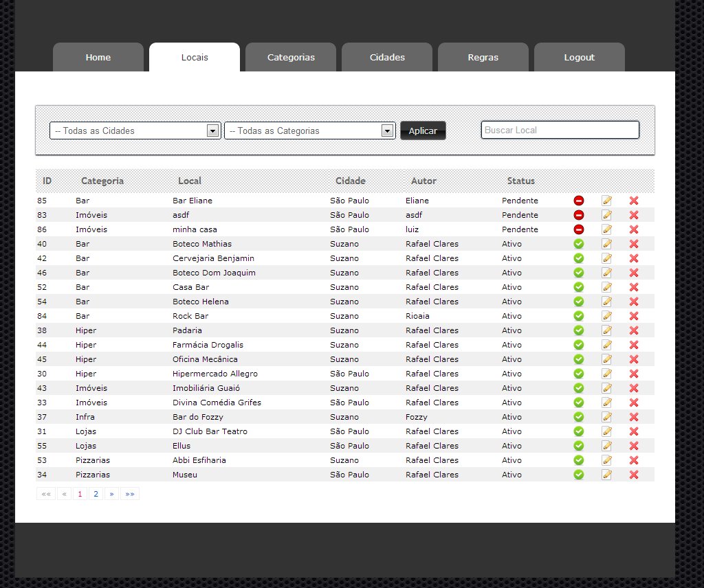Open edit icon for Ellus

pyautogui.click(x=606, y=445)
